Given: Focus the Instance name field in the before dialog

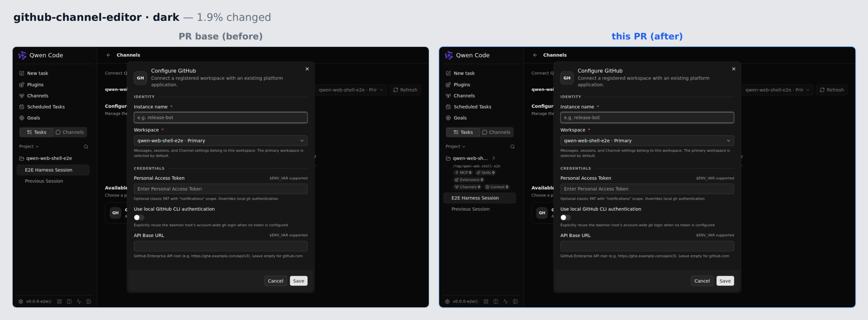Looking at the screenshot, I should point(221,118).
